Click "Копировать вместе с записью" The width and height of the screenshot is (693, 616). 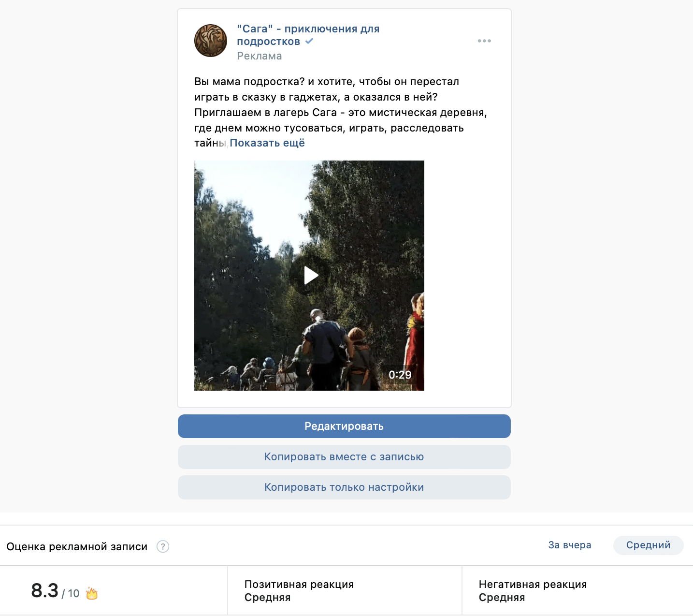[x=344, y=457]
